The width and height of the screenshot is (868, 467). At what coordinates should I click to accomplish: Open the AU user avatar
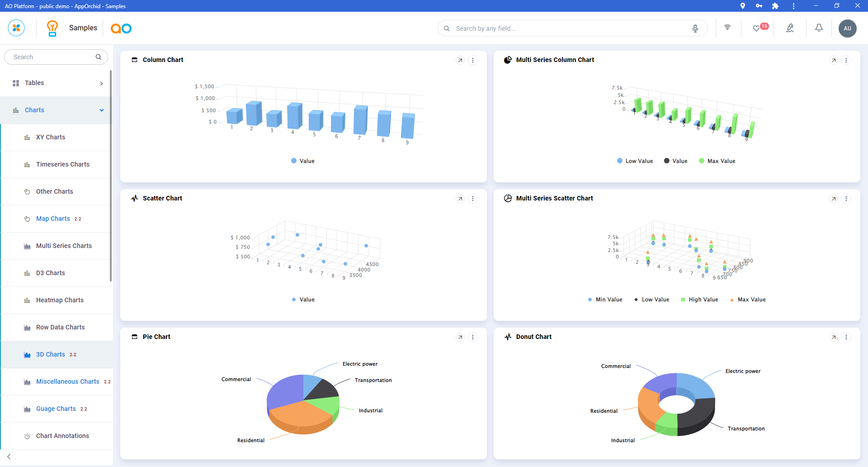(847, 28)
